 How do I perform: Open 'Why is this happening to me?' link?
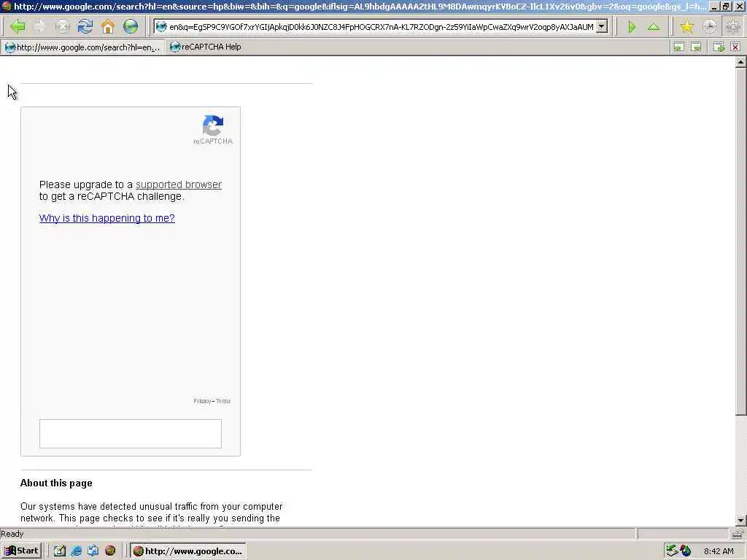tap(107, 218)
